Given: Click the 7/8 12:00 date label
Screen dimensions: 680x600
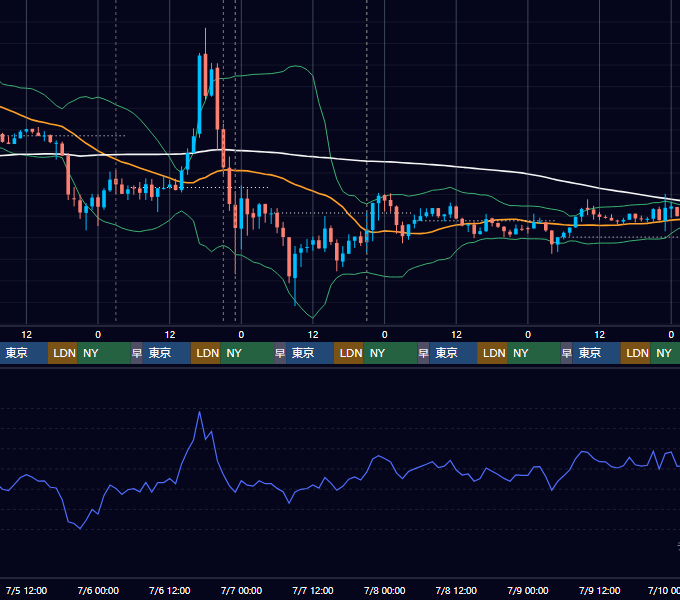Looking at the screenshot, I should (x=456, y=591).
